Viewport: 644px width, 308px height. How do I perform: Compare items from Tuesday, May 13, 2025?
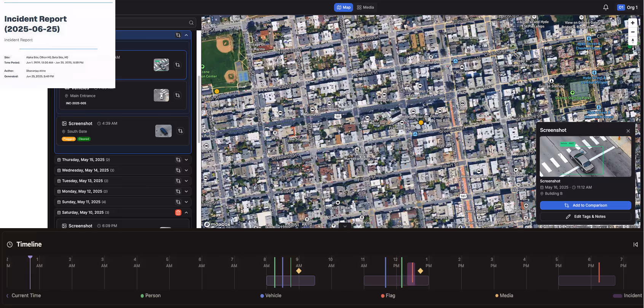tap(178, 181)
